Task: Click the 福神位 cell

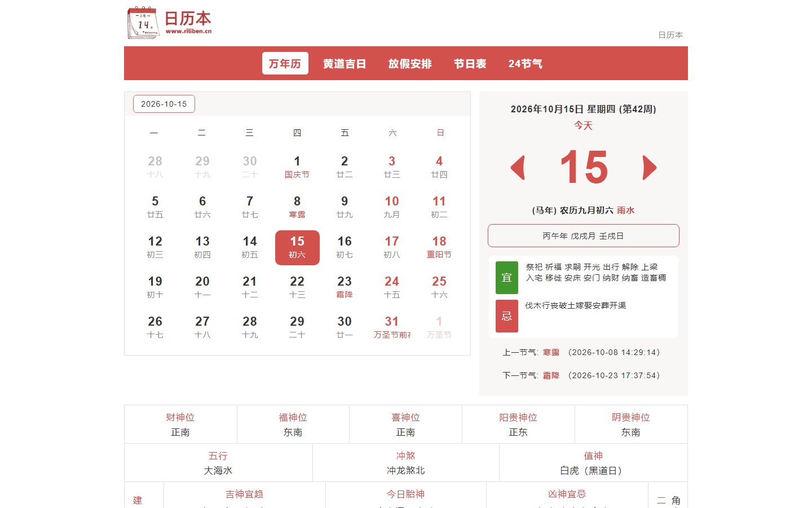Action: (293, 424)
